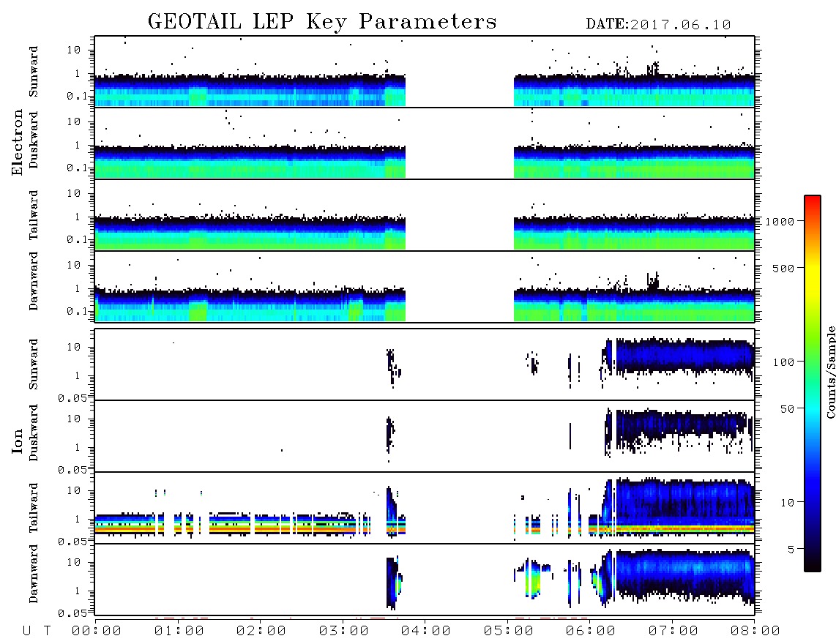This screenshot has height=644, width=836.
Task: Click the "0.05" tick on Ion Sunward axis
Action: [x=72, y=397]
